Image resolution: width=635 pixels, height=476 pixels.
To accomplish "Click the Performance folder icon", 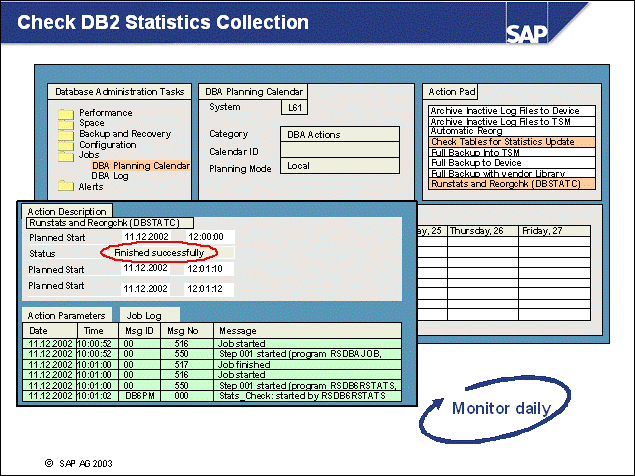I will click(x=66, y=113).
